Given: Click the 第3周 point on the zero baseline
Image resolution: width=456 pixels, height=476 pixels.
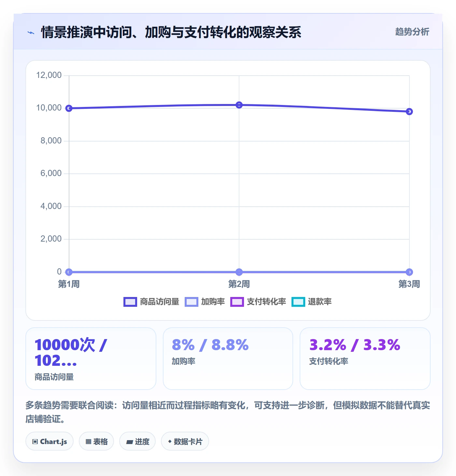Looking at the screenshot, I should (x=409, y=272).
